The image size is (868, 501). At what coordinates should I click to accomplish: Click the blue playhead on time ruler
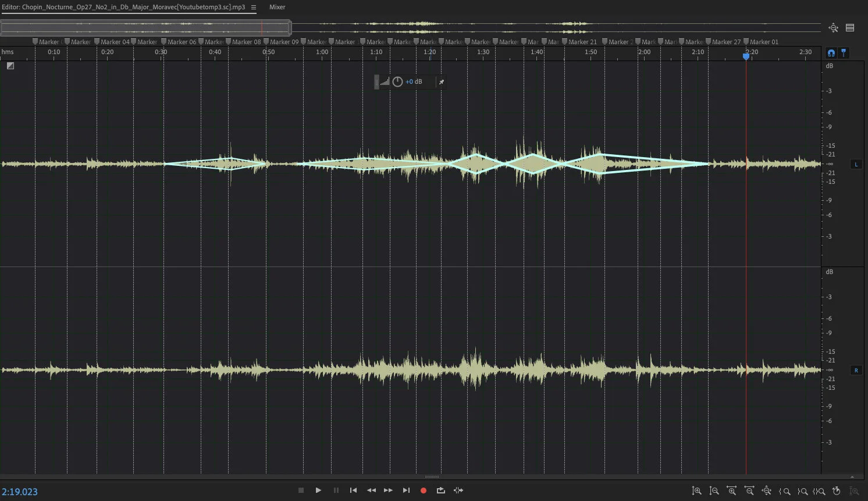(x=746, y=56)
